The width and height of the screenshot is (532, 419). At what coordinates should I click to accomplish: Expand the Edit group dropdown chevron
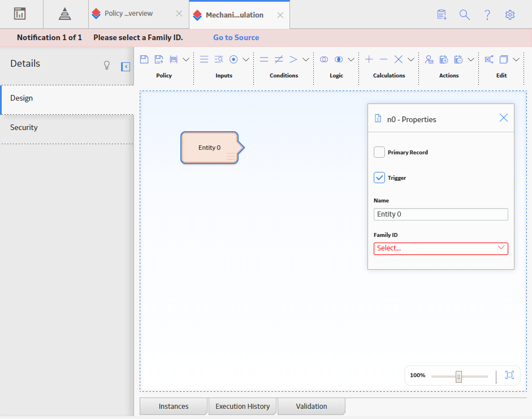click(x=516, y=59)
